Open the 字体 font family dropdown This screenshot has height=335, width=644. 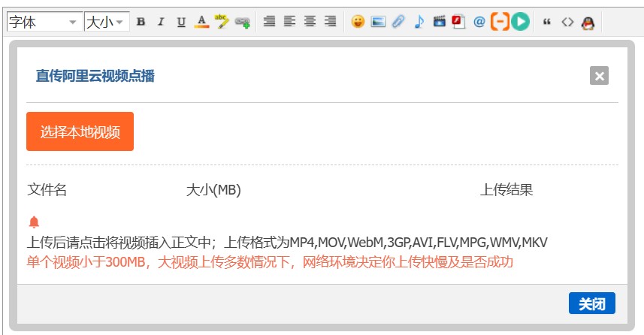tap(45, 21)
